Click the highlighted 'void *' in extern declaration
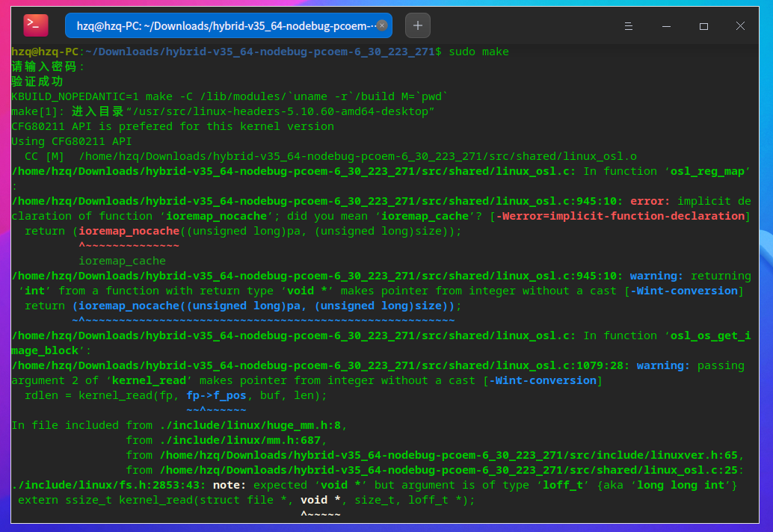The width and height of the screenshot is (773, 532). 321,500
